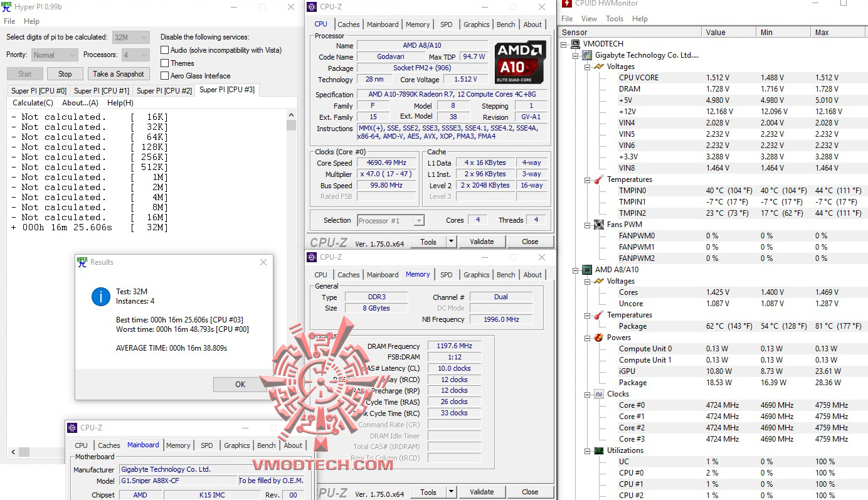Click the Value column header in HWMonitor
The height and width of the screenshot is (500, 868).
[x=729, y=32]
